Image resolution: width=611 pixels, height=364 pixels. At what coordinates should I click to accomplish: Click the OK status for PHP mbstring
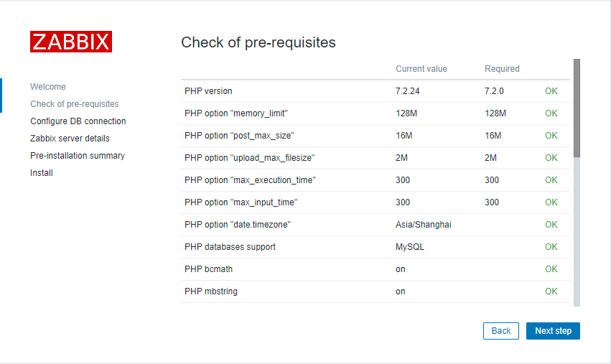(551, 291)
